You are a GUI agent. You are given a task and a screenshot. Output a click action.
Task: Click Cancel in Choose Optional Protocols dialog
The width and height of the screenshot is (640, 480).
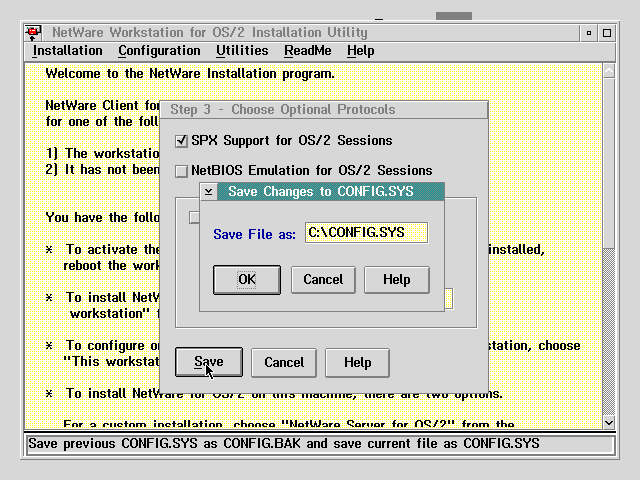click(x=284, y=362)
